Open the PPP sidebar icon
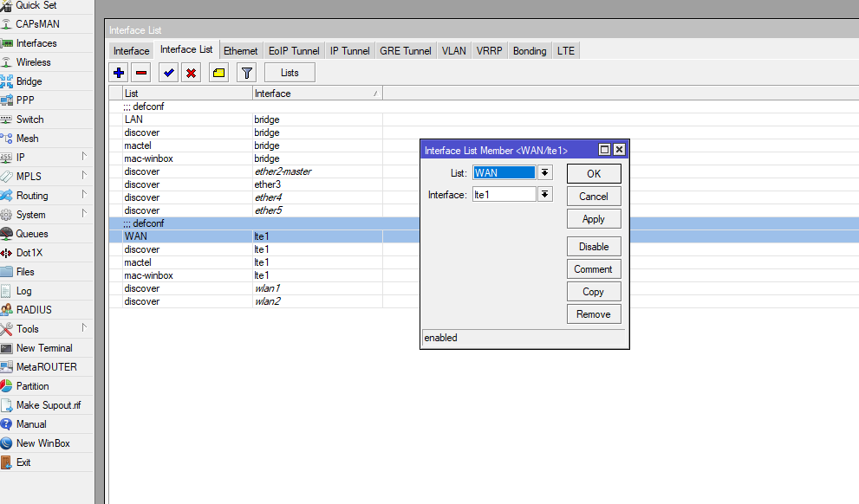Screen dimensions: 859x504 pos(7,100)
